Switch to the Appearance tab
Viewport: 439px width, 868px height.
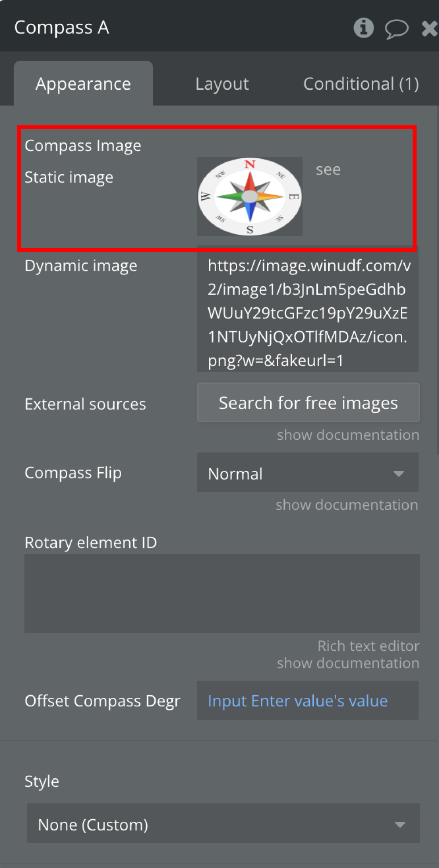pyautogui.click(x=83, y=84)
